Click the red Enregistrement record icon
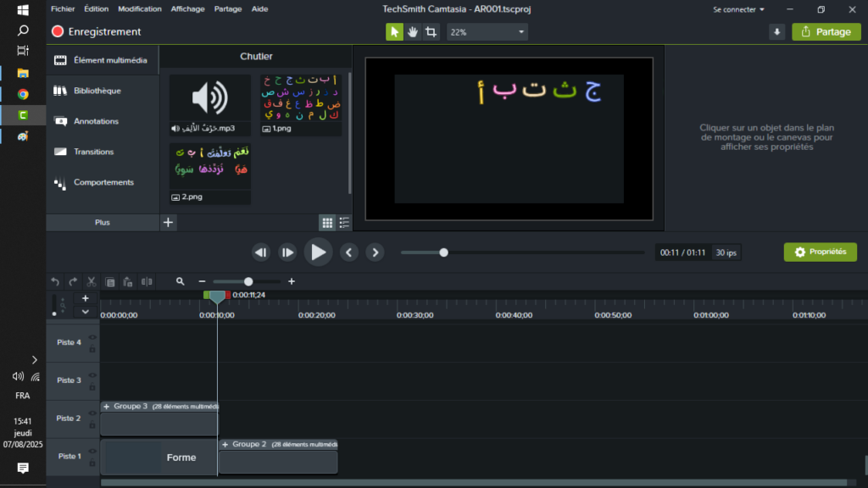This screenshot has width=868, height=488. [x=58, y=31]
